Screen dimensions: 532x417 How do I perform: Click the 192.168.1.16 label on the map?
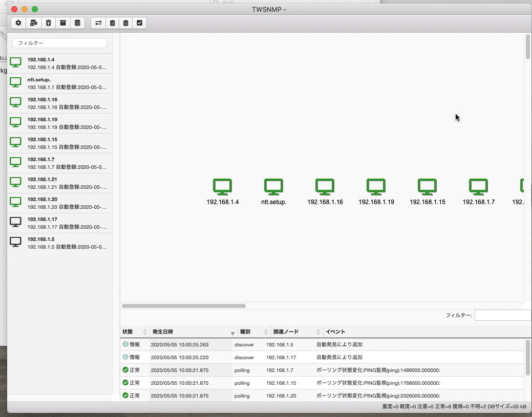click(x=325, y=202)
